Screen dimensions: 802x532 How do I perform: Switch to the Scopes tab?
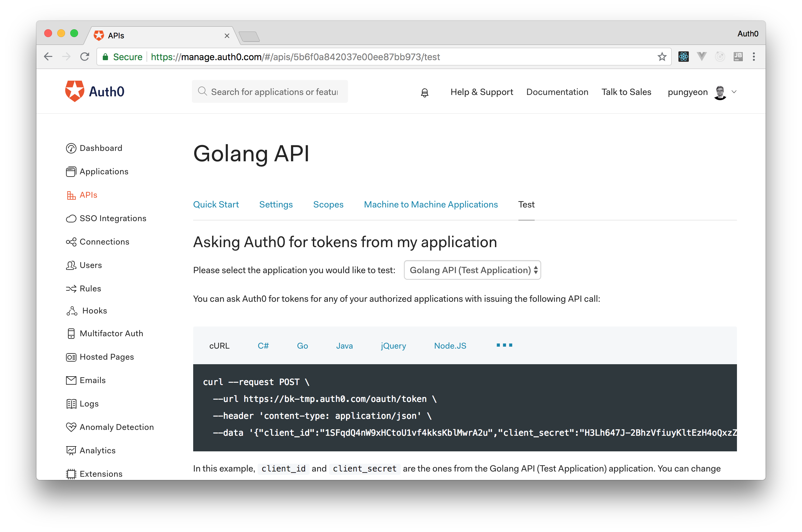328,205
